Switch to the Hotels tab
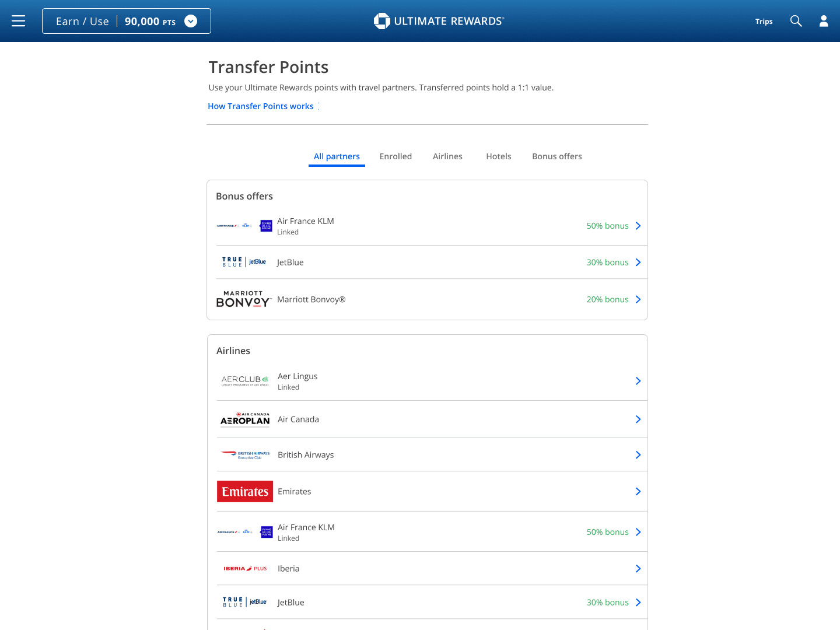 [499, 156]
